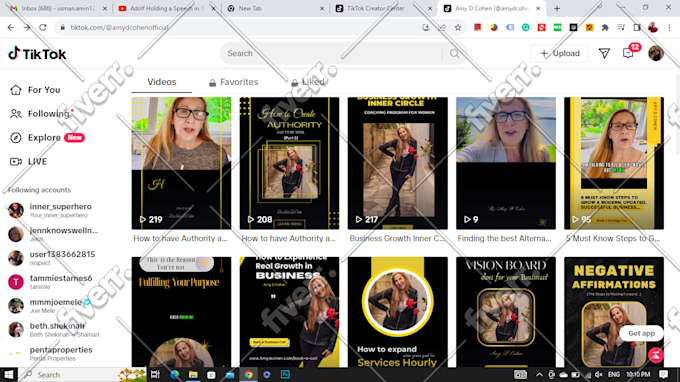
Task: Open a new browser tab with plus
Action: coord(557,8)
